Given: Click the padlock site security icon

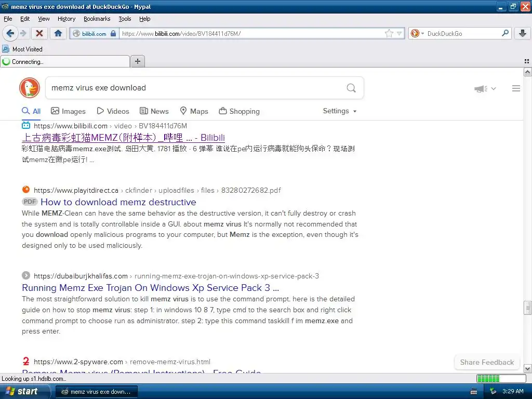Looking at the screenshot, I should point(113,33).
